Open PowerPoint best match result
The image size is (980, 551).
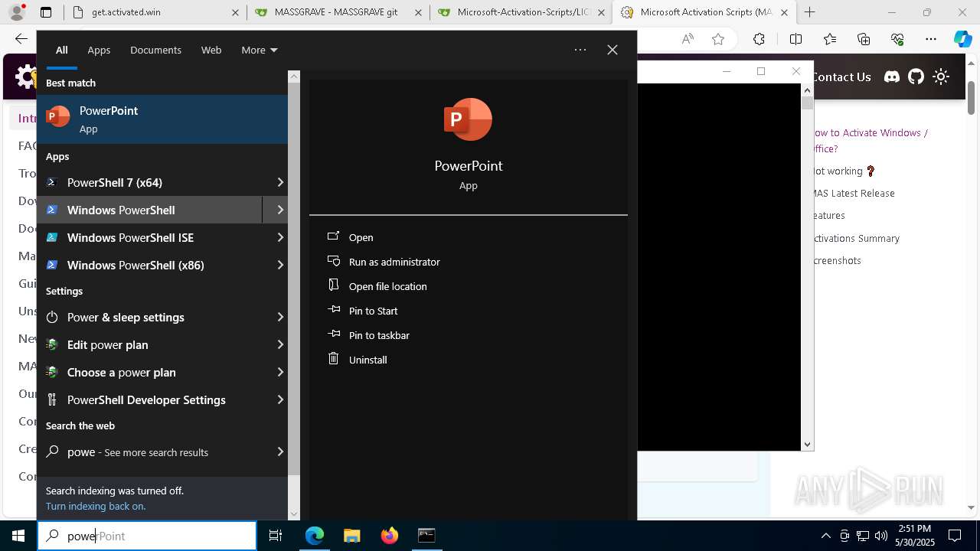pyautogui.click(x=162, y=119)
